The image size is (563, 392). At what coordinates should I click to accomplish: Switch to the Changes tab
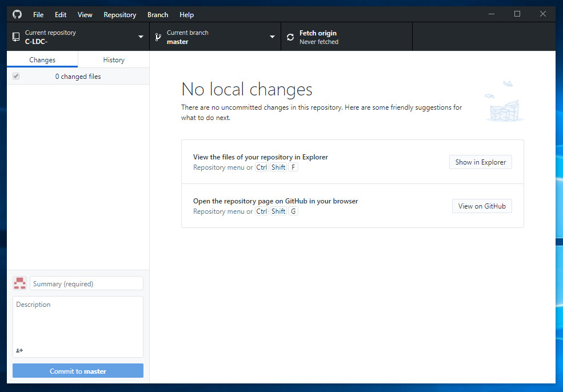(x=42, y=59)
